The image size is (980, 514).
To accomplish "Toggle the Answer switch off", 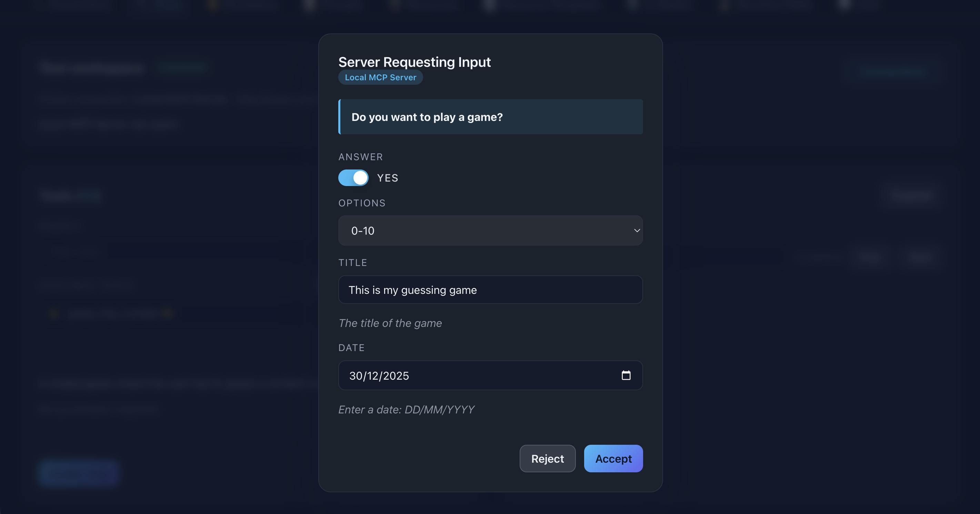I will point(353,177).
